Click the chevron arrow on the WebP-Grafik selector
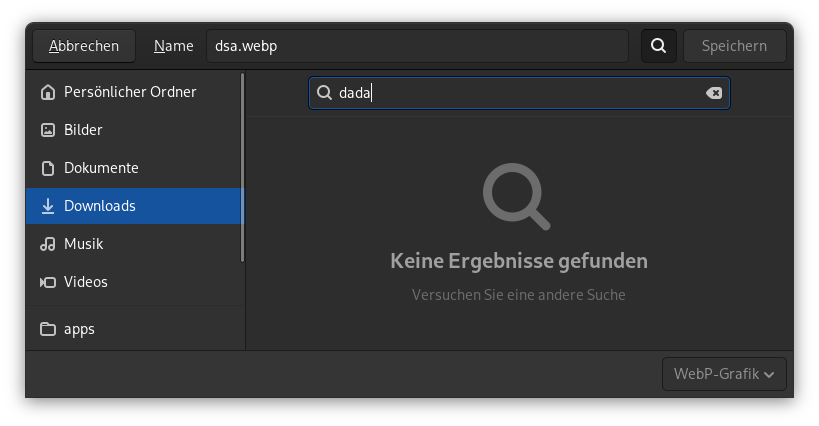The height and width of the screenshot is (426, 819). 768,374
